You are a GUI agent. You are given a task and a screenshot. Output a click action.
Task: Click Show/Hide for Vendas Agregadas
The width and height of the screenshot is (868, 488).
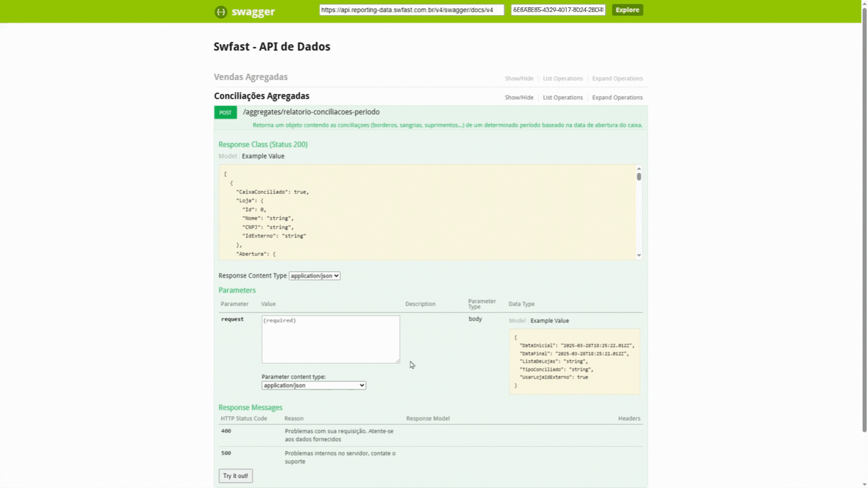coord(519,79)
